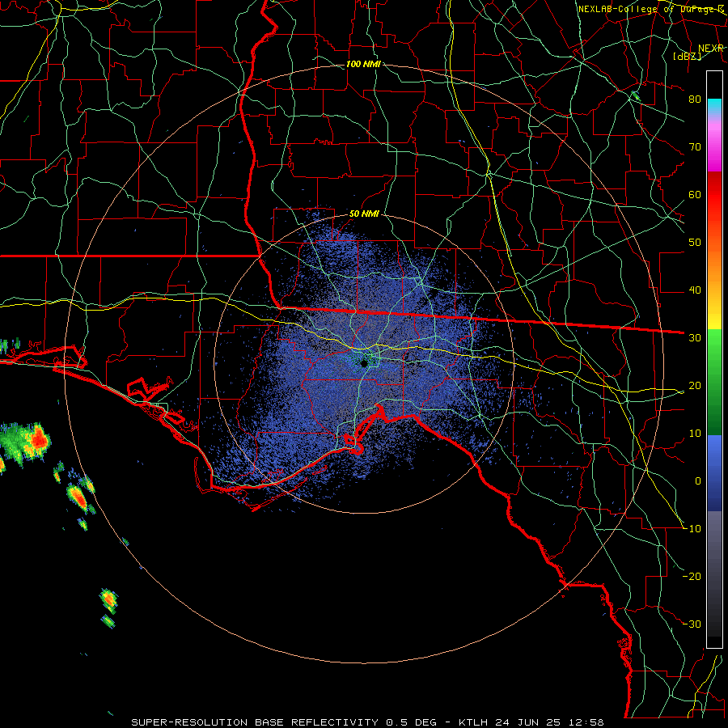This screenshot has height=728, width=728.
Task: Click the -20 dBZ scale value
Action: 692,577
